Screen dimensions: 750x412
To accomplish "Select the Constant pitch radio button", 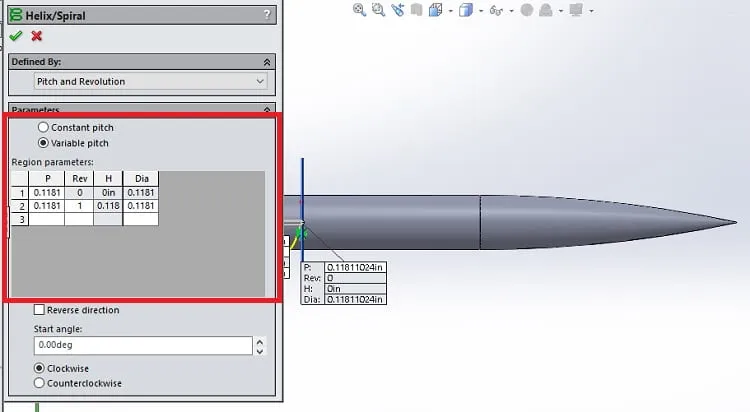I will [43, 127].
